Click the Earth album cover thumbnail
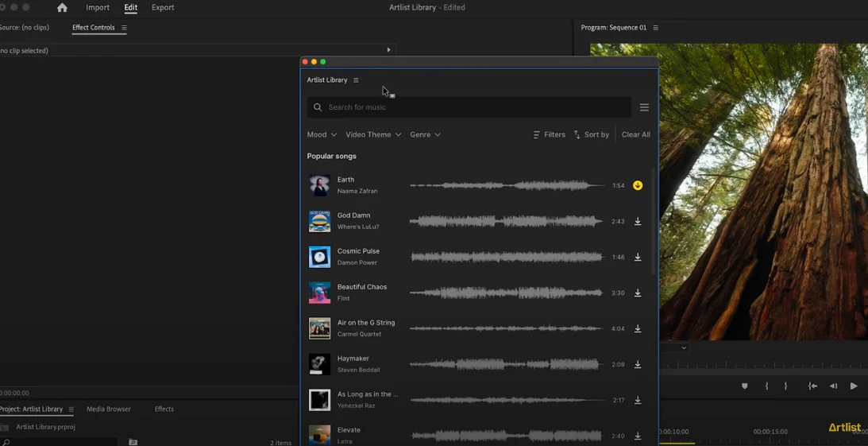868x446 pixels. 319,185
